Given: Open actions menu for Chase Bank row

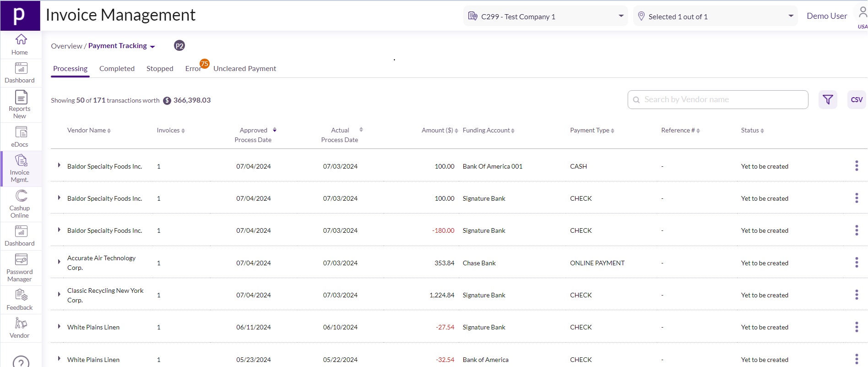Looking at the screenshot, I should point(857,263).
